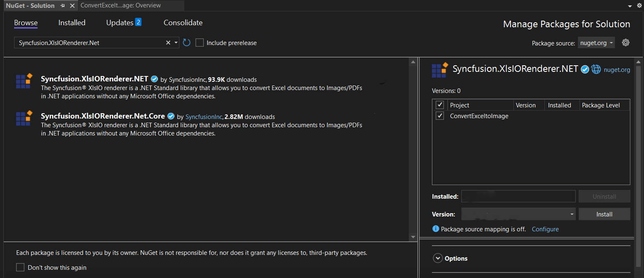The height and width of the screenshot is (278, 644).
Task: Uncheck the ConvertExcelToImage project checkbox
Action: tap(440, 116)
